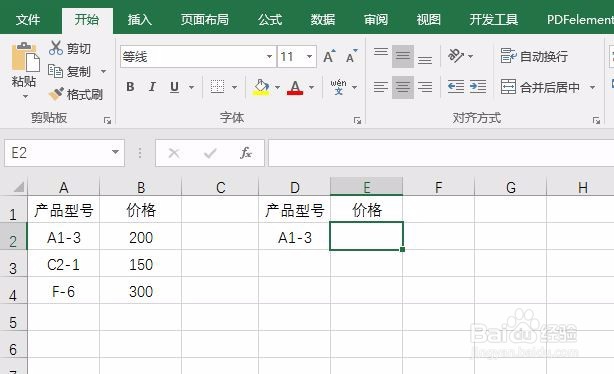
Task: Open Alignment group dialog launcher
Action: [596, 121]
